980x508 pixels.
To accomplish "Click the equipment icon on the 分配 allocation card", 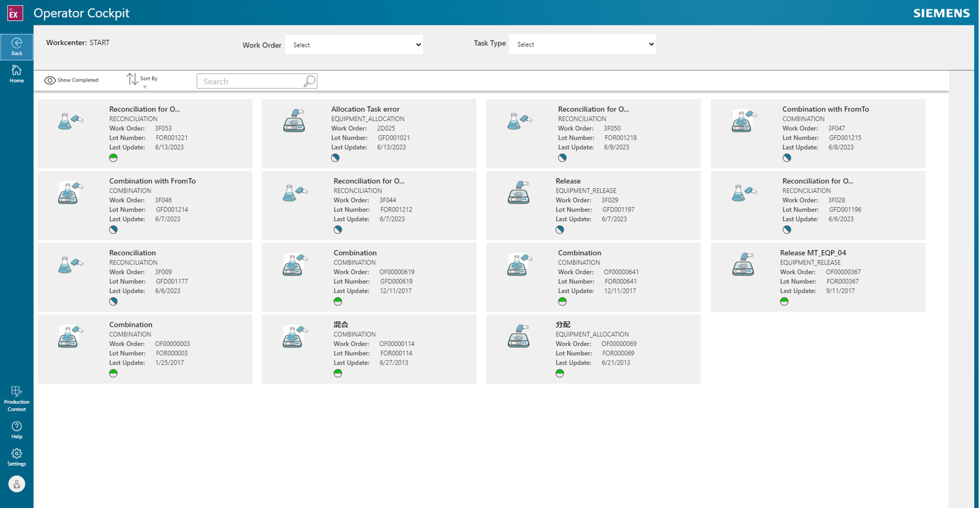I will coord(519,336).
